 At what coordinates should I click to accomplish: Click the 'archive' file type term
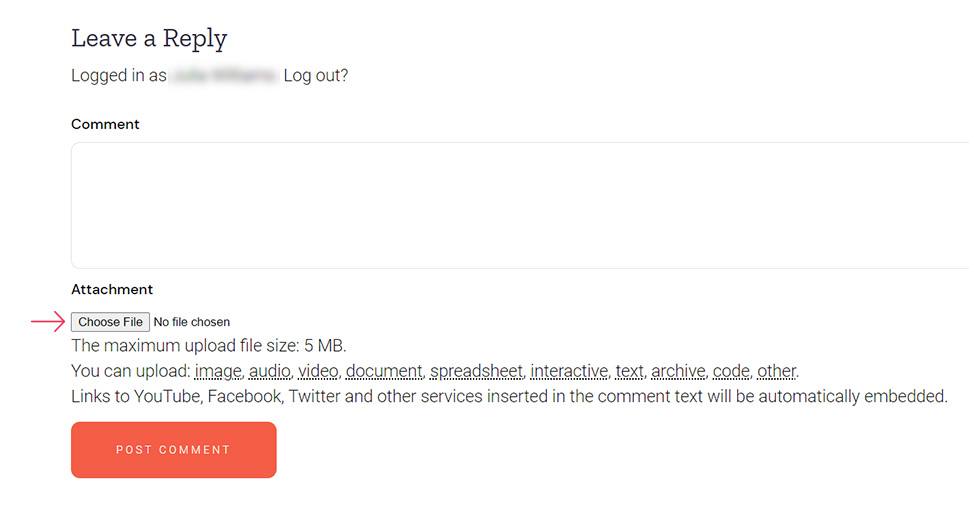[678, 371]
